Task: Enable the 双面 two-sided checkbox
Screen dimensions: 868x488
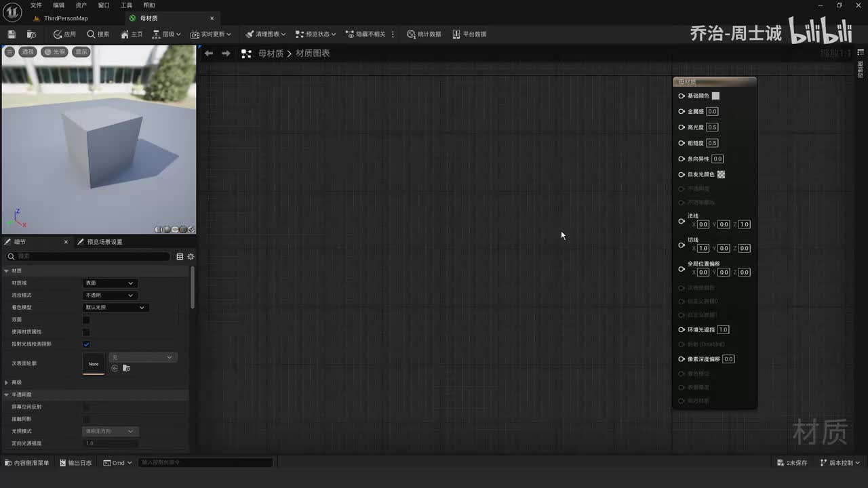Action: tap(86, 320)
